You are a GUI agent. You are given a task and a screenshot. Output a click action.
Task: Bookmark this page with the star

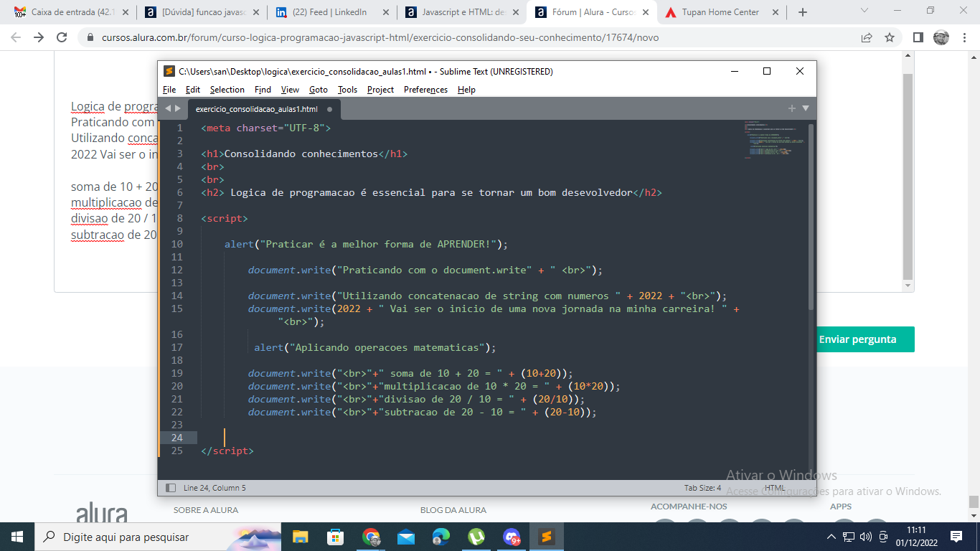(x=890, y=37)
